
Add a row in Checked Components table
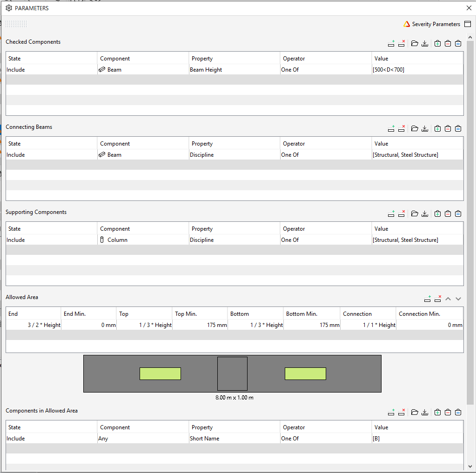391,43
